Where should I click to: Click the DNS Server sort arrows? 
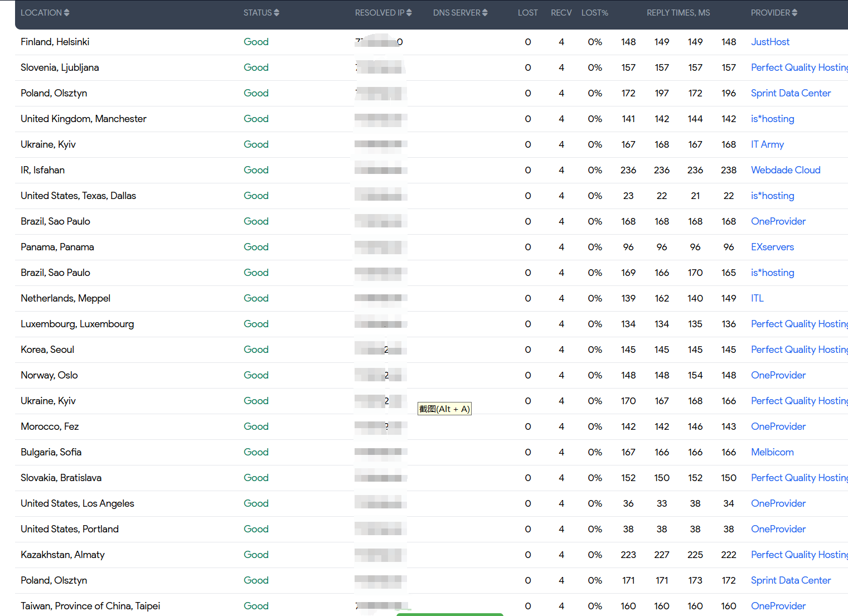point(485,13)
